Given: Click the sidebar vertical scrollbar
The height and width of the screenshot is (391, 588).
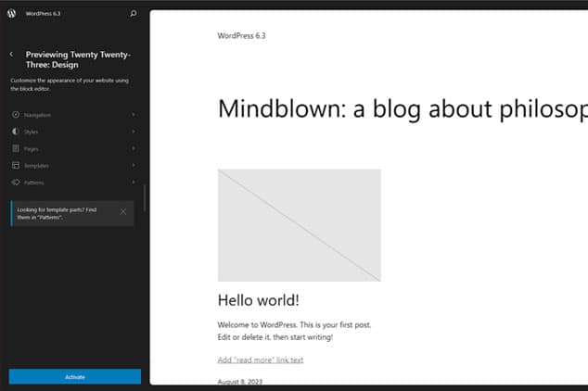Looking at the screenshot, I should coord(145,198).
